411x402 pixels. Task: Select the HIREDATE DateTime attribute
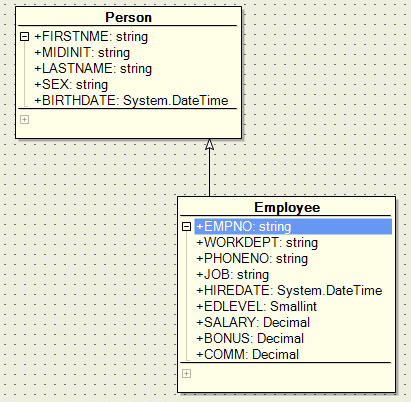289,290
